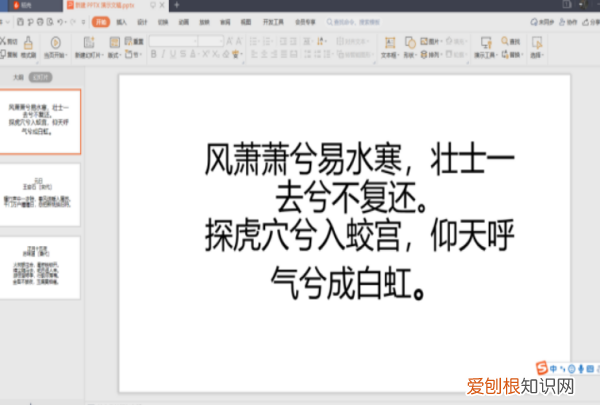Expand the Select (选择) dropdown arrow

[542, 55]
